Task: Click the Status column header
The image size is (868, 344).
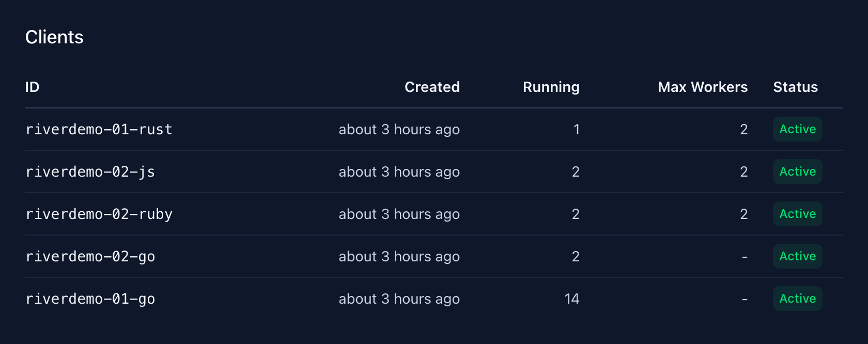Action: (795, 87)
